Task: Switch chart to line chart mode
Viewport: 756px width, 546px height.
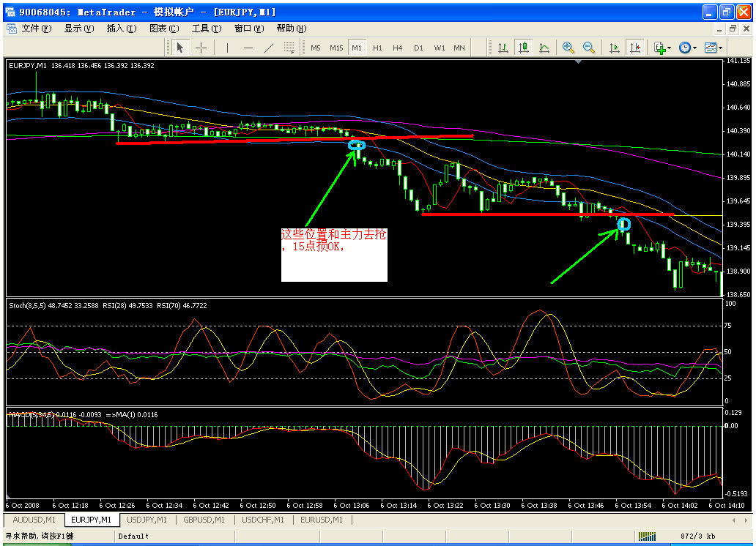Action: 544,48
